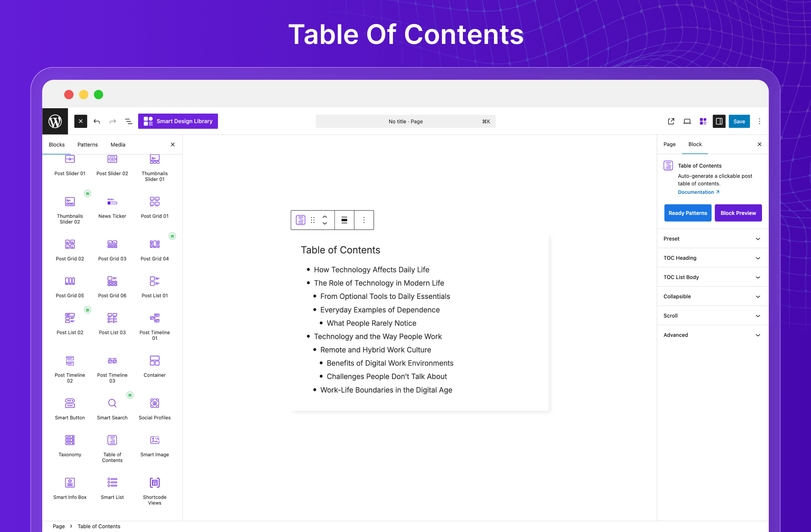The height and width of the screenshot is (532, 811).
Task: Toggle the settings sidebar panel button
Action: point(719,122)
